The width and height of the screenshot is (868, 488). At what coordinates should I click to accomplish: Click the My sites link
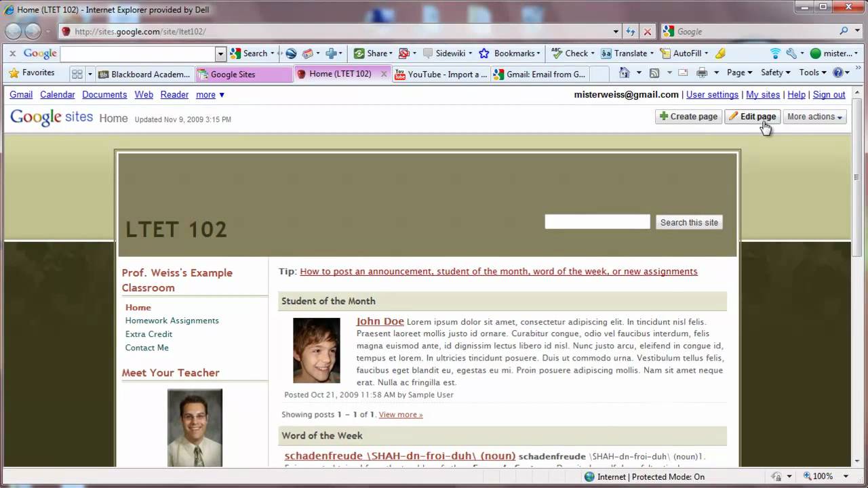point(763,95)
